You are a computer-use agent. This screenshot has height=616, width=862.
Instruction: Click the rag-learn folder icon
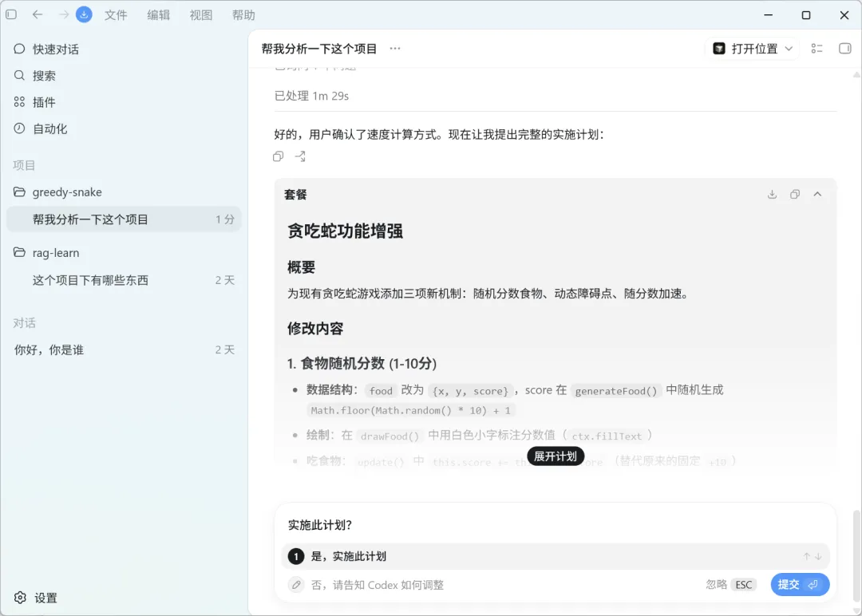[x=19, y=252]
